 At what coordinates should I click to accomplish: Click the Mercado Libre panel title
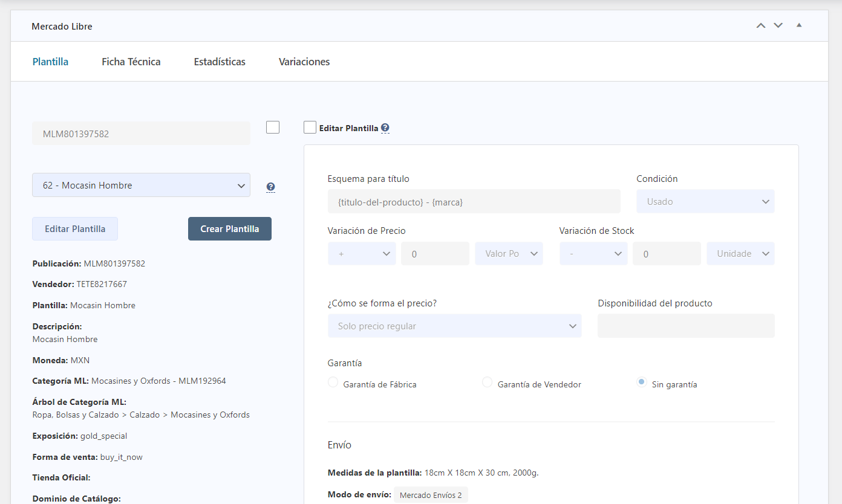pos(62,27)
